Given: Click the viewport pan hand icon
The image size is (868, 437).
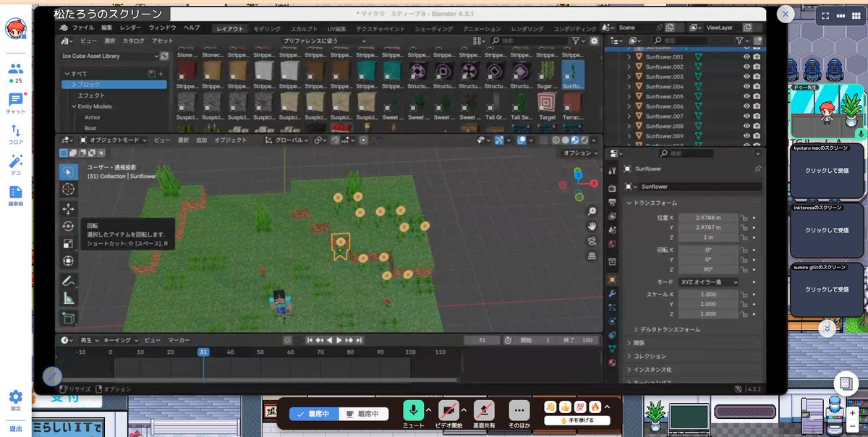Looking at the screenshot, I should click(x=592, y=226).
